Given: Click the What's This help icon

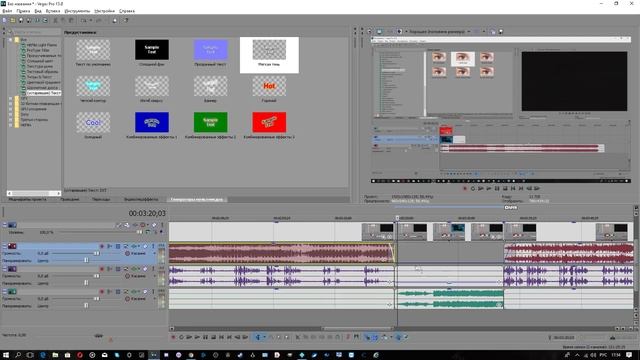Looking at the screenshot, I should [x=126, y=20].
